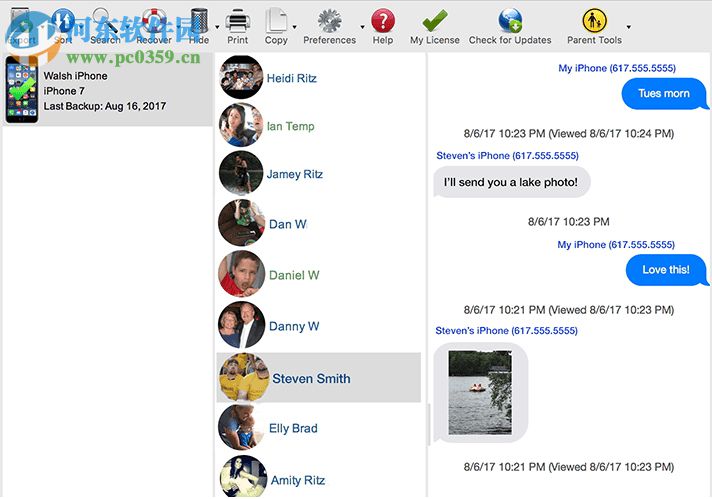This screenshot has height=499, width=712.
Task: Print messages with the Print icon
Action: point(238,21)
